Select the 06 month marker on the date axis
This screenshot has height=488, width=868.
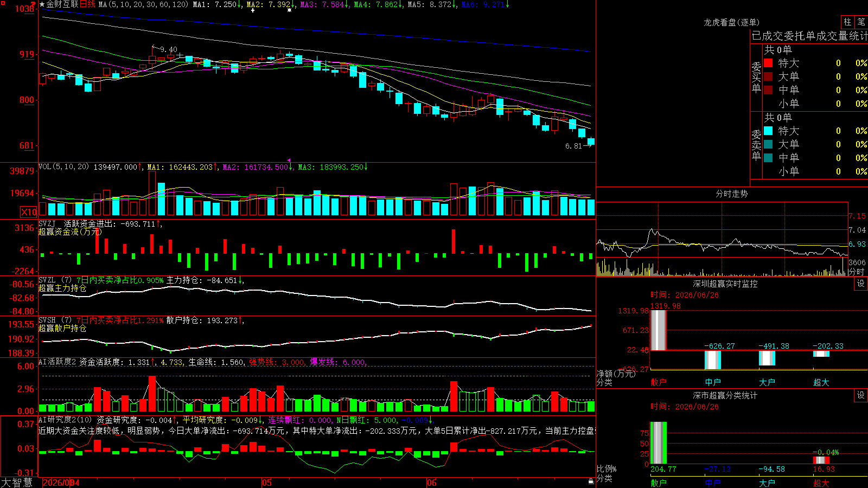pyautogui.click(x=431, y=483)
